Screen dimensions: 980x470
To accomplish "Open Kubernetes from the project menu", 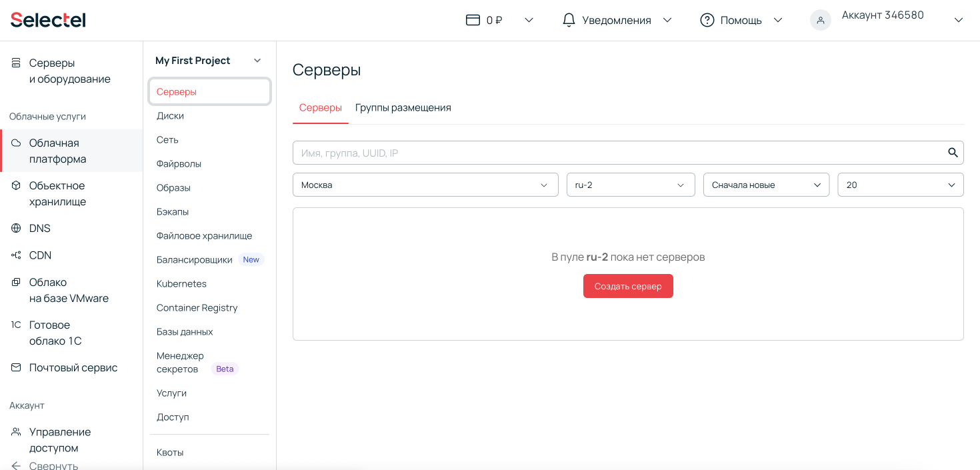I will pos(181,283).
